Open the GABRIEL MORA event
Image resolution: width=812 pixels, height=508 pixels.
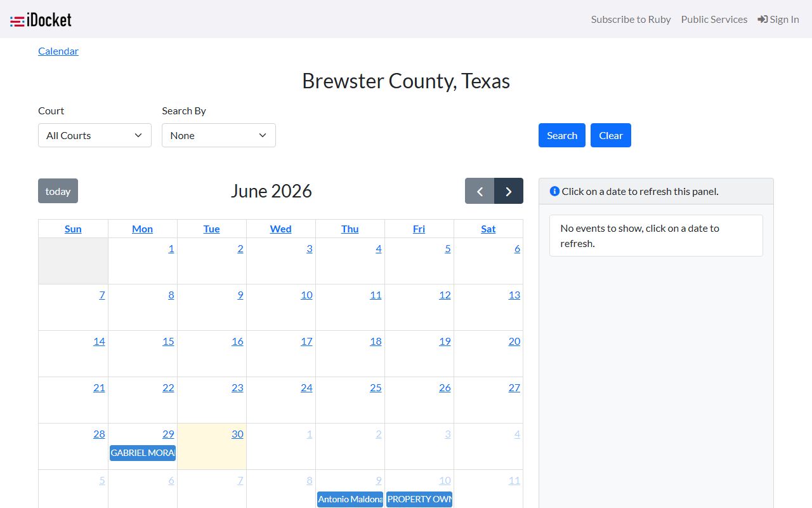(143, 453)
